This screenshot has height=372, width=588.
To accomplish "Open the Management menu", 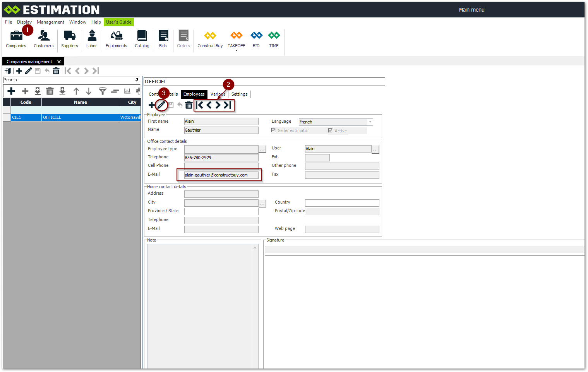I will coord(50,22).
